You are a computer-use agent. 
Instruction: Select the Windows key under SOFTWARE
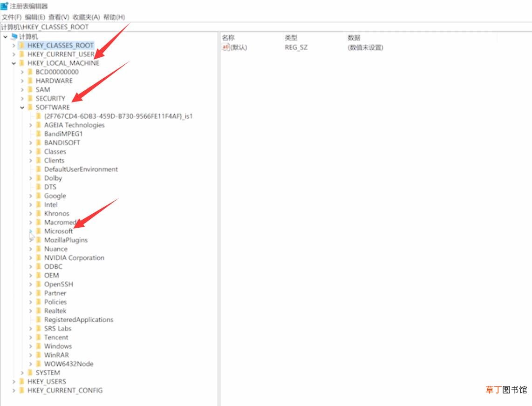click(58, 346)
